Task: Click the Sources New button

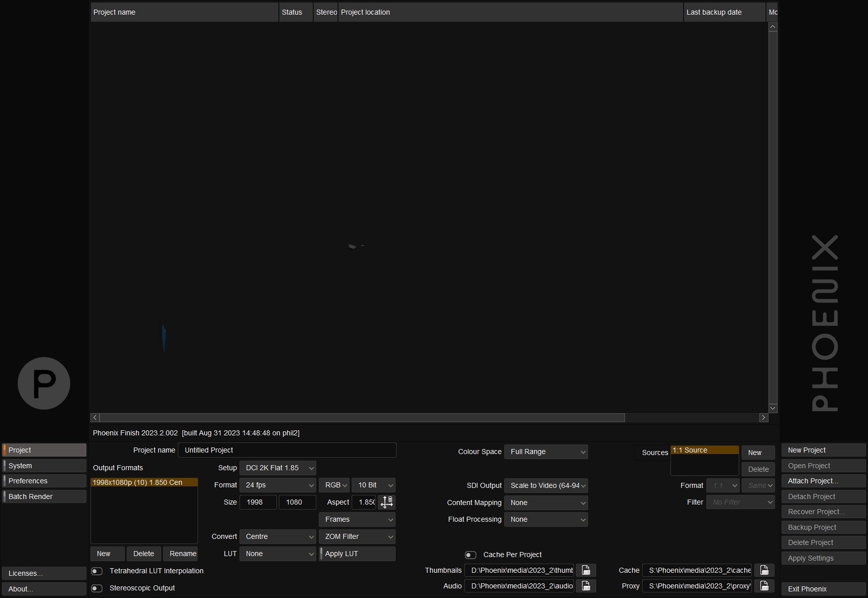Action: tap(758, 453)
